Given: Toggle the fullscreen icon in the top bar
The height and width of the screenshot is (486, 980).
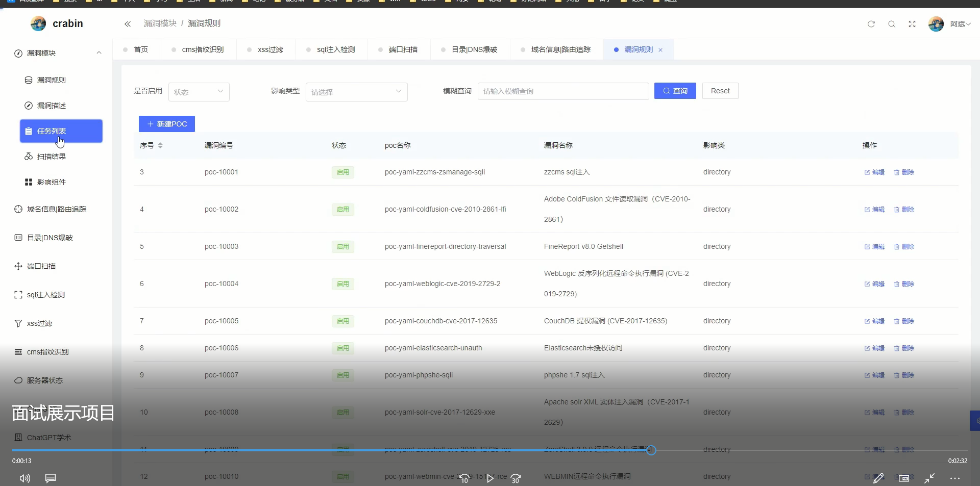Looking at the screenshot, I should [x=912, y=24].
